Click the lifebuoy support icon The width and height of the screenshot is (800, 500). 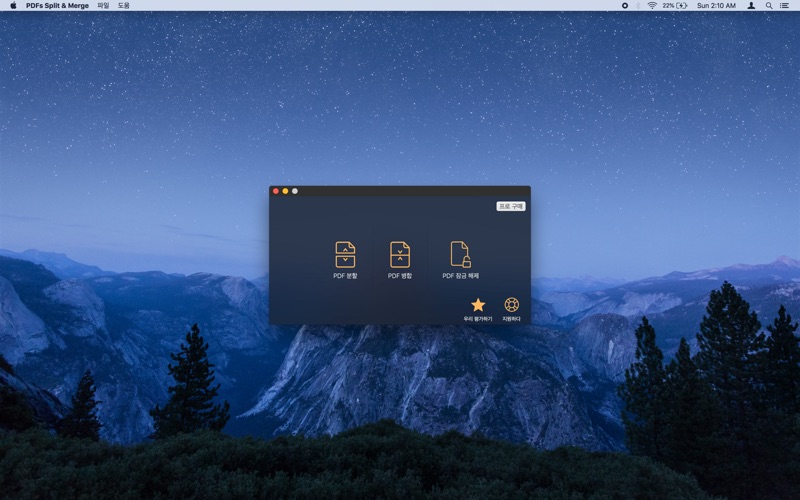[512, 305]
